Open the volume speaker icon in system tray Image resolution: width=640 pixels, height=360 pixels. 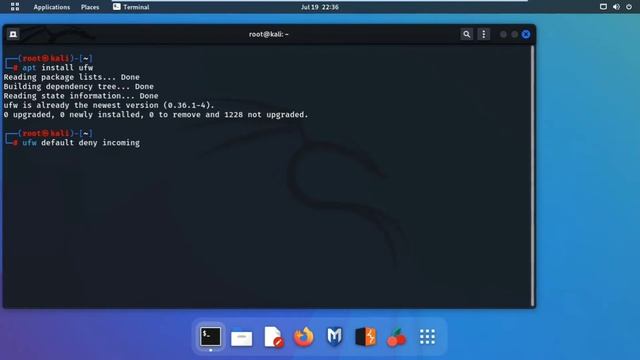[616, 7]
